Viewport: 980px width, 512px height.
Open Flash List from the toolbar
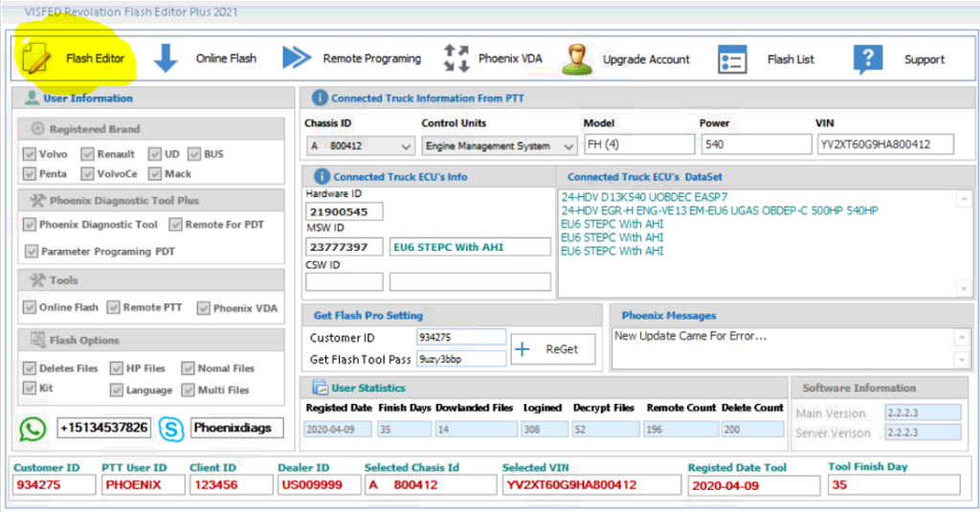[x=791, y=59]
